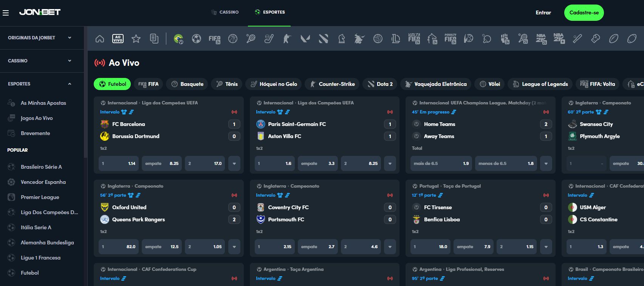Select the volleyball icon in the toolbar
The height and width of the screenshot is (286, 644).
378,39
